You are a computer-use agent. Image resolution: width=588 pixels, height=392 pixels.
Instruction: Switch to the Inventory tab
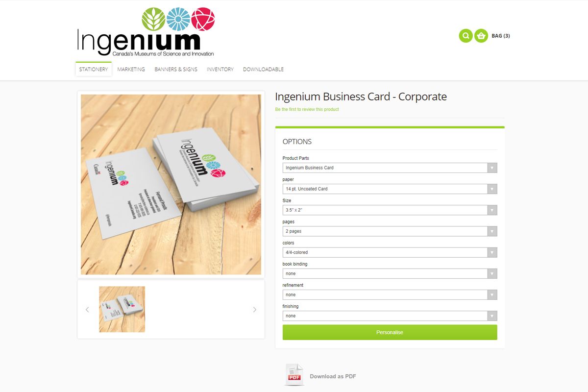click(220, 70)
